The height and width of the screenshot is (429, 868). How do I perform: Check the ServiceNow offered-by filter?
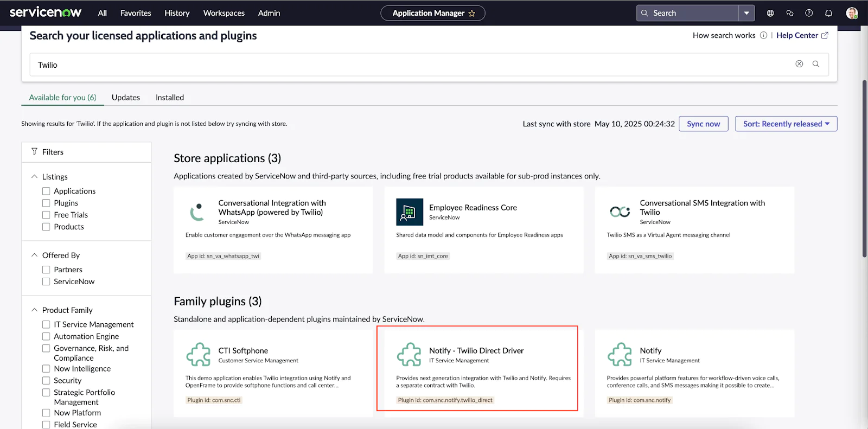tap(46, 281)
